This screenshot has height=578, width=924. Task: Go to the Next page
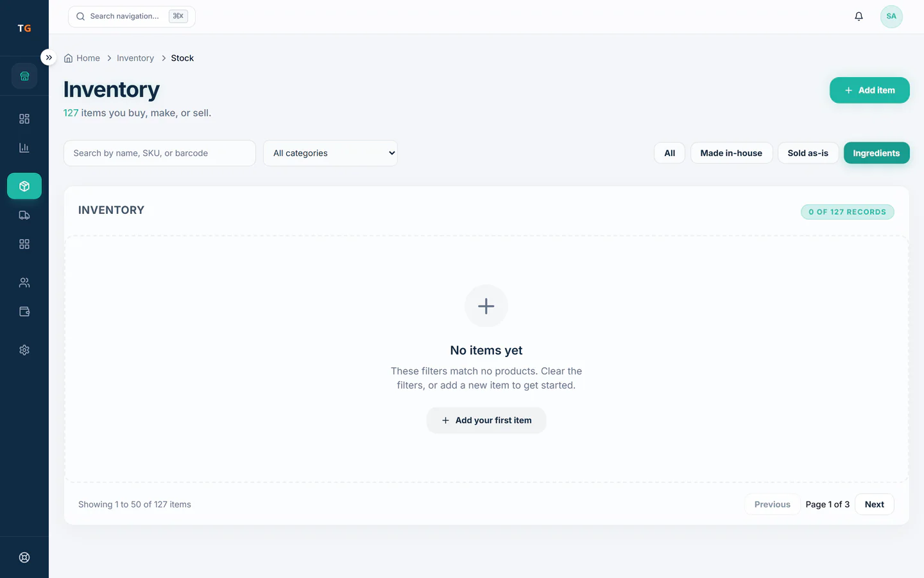(x=875, y=504)
